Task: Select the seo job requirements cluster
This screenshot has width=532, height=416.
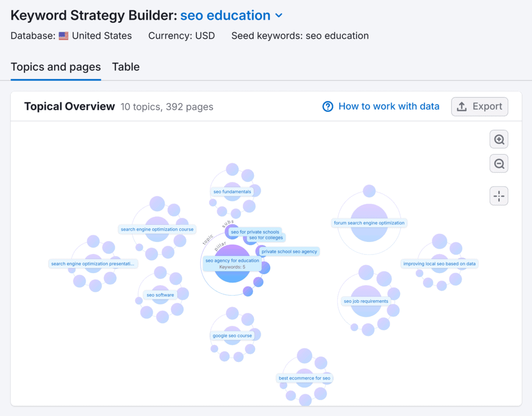Action: (365, 301)
